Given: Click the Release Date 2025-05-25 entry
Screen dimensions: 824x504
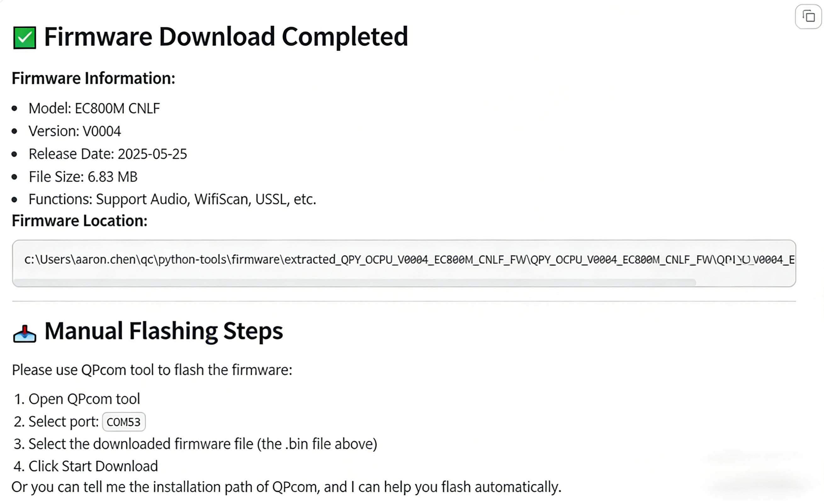Looking at the screenshot, I should pos(107,154).
